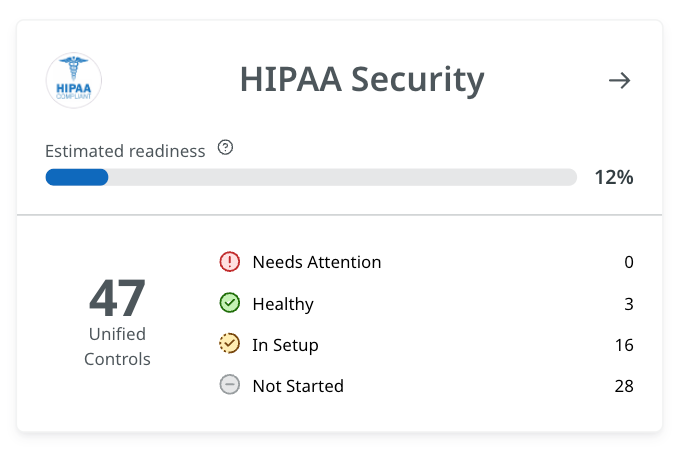Select the Needs Attention status row label
Image resolution: width=677 pixels, height=451 pixels.
click(x=317, y=262)
